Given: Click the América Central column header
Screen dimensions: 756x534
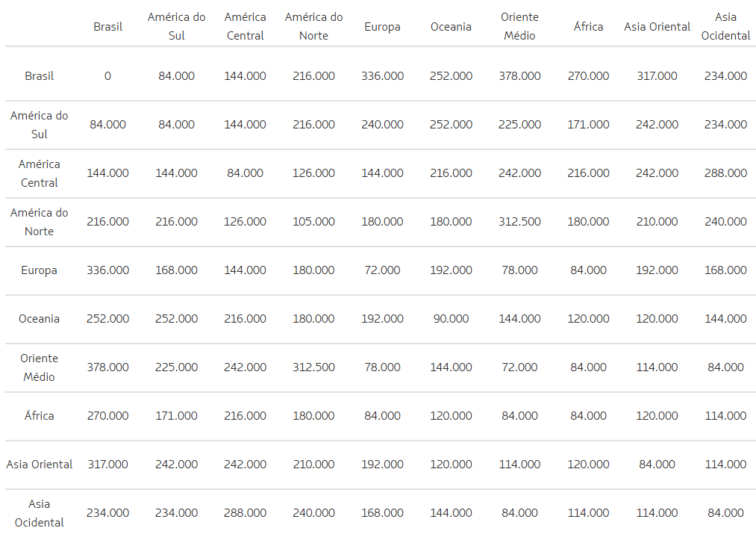Looking at the screenshot, I should (x=245, y=26).
